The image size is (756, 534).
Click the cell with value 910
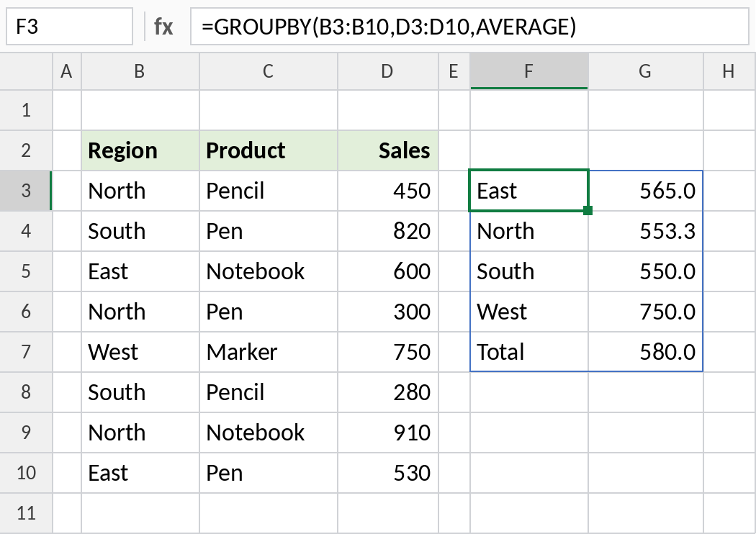(388, 433)
